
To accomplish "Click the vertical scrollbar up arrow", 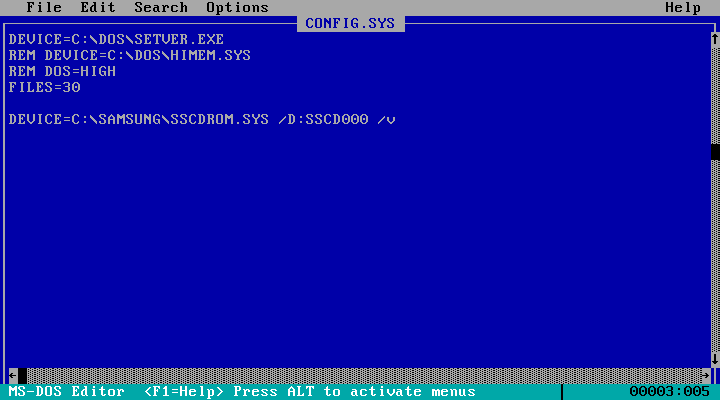I will (715, 39).
